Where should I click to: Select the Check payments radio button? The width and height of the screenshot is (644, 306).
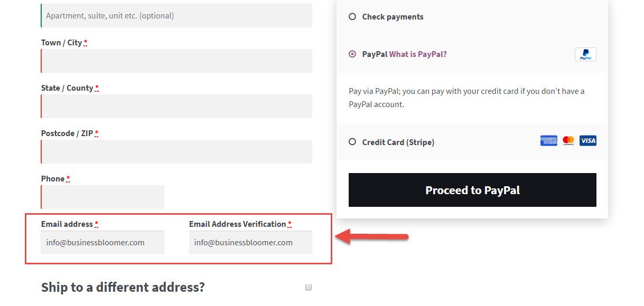point(352,17)
